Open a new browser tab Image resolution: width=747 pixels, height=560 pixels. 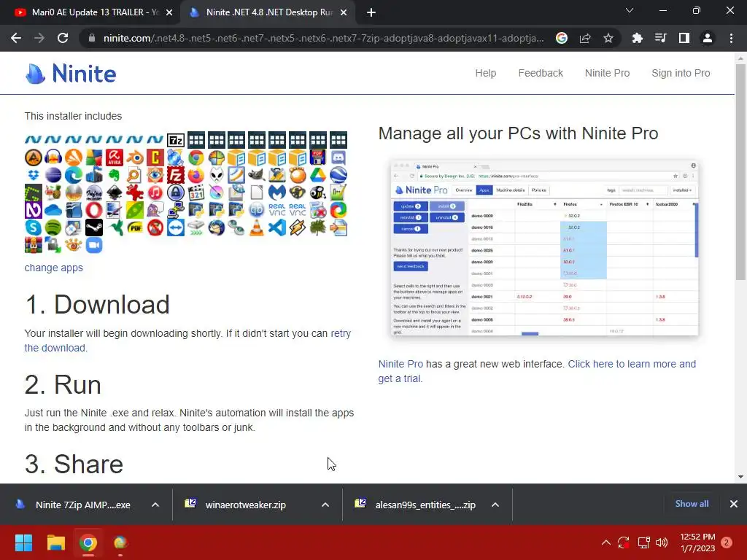pyautogui.click(x=371, y=13)
